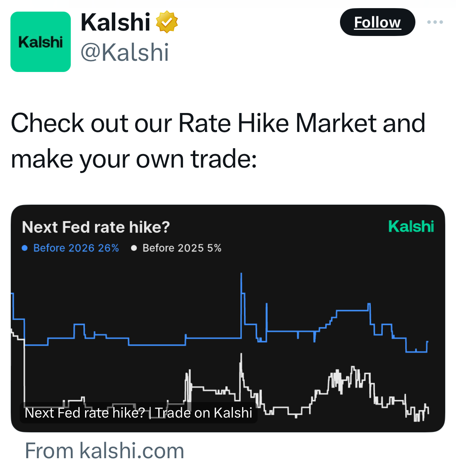The height and width of the screenshot is (476, 456).
Task: Open Kalshi's green profile avatar
Action: [x=41, y=42]
